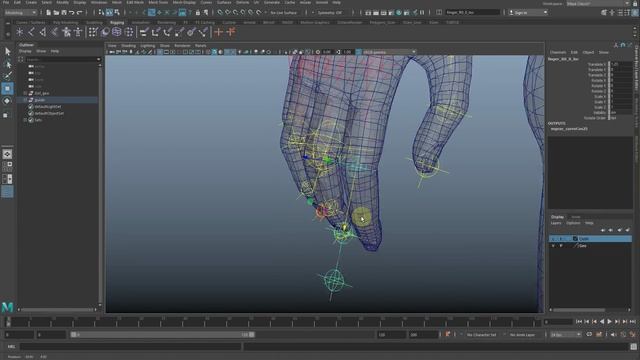Open the 24 fps frame rate dropdown
The height and width of the screenshot is (360, 640).
click(x=566, y=335)
